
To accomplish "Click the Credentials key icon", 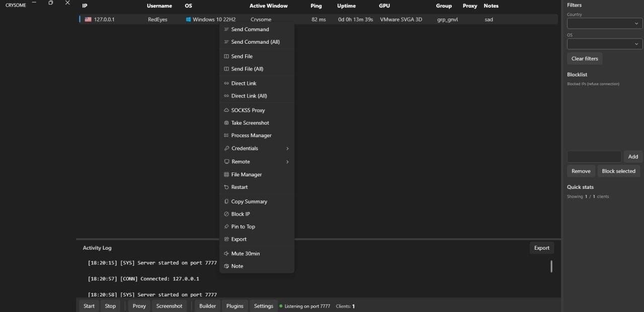I will (226, 149).
